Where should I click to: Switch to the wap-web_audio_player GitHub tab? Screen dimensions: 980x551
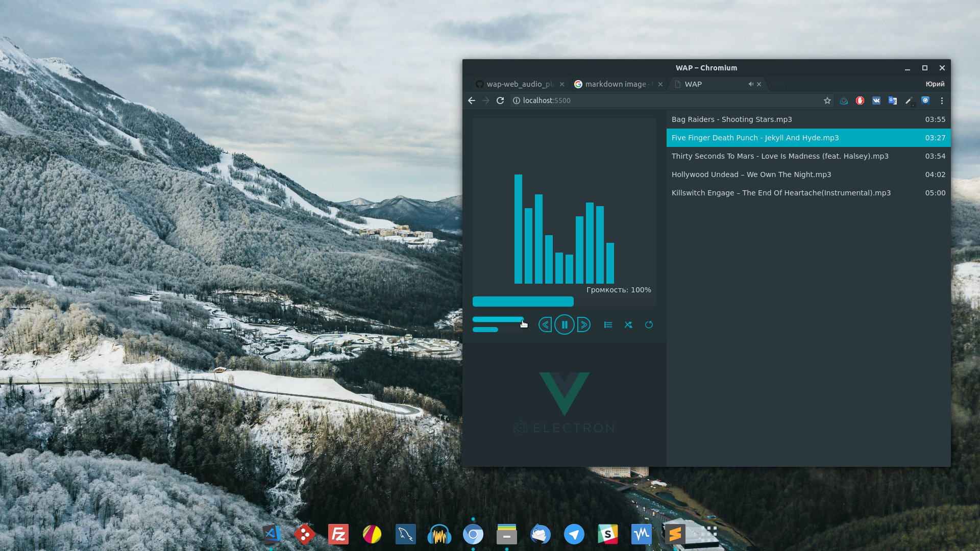[x=518, y=84]
